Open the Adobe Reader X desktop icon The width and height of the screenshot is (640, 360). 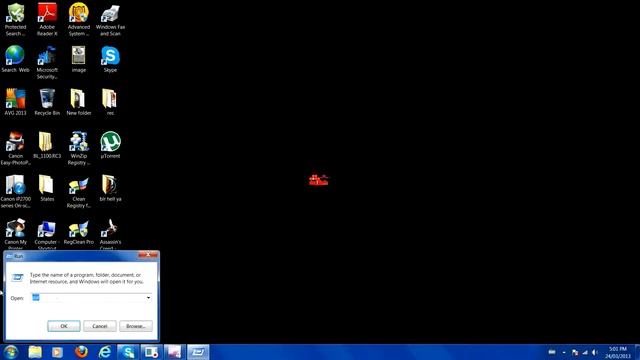point(47,19)
